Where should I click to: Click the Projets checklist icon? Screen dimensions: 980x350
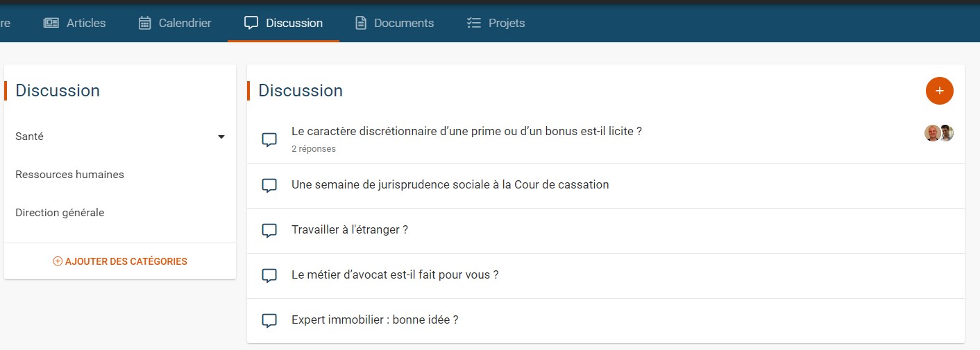474,23
